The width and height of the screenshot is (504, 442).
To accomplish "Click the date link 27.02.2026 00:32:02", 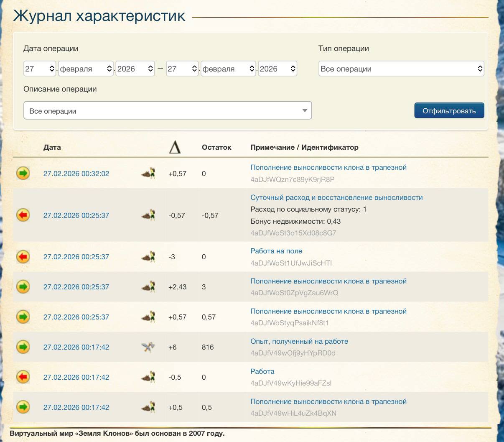I will click(76, 174).
